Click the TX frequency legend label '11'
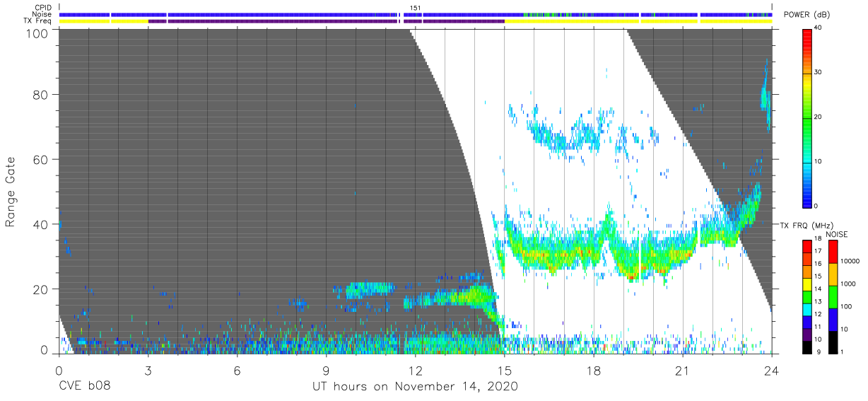 (817, 327)
